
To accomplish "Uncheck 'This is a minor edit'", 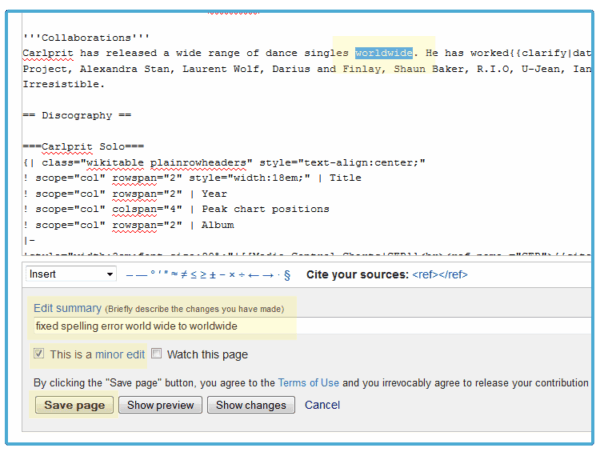I will tap(39, 353).
